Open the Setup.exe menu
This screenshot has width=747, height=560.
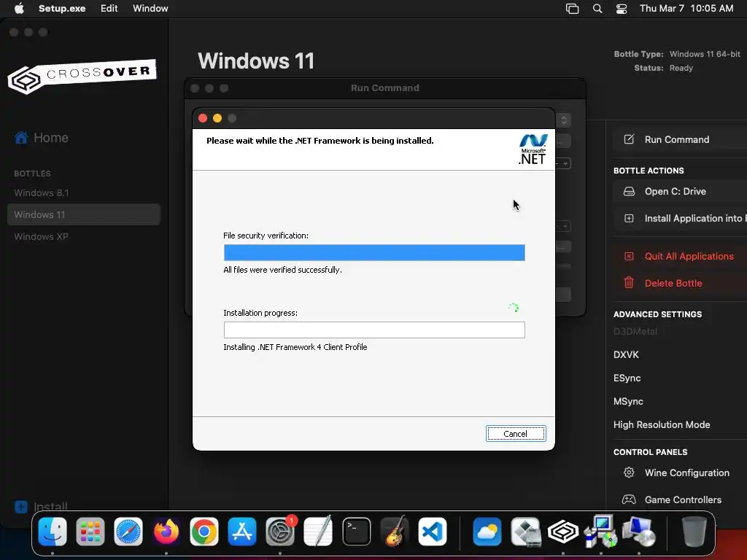tap(62, 8)
